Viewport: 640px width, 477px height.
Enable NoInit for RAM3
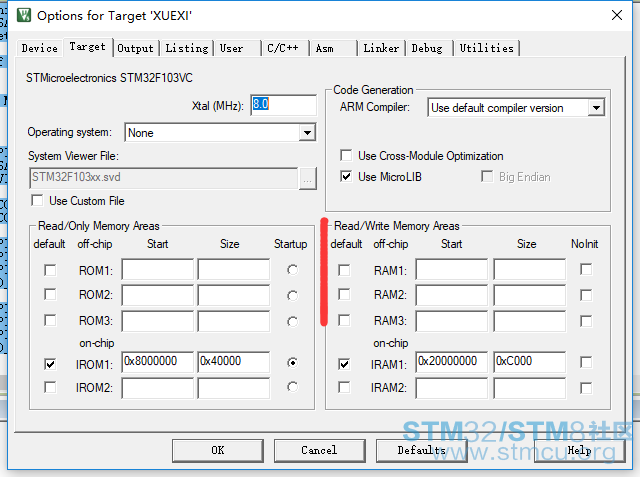586,321
